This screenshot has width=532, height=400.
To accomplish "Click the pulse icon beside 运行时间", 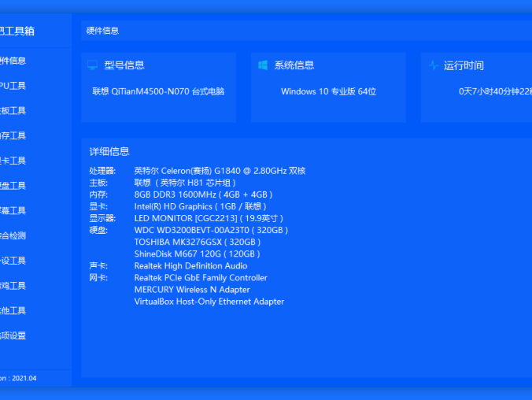I will click(x=434, y=65).
